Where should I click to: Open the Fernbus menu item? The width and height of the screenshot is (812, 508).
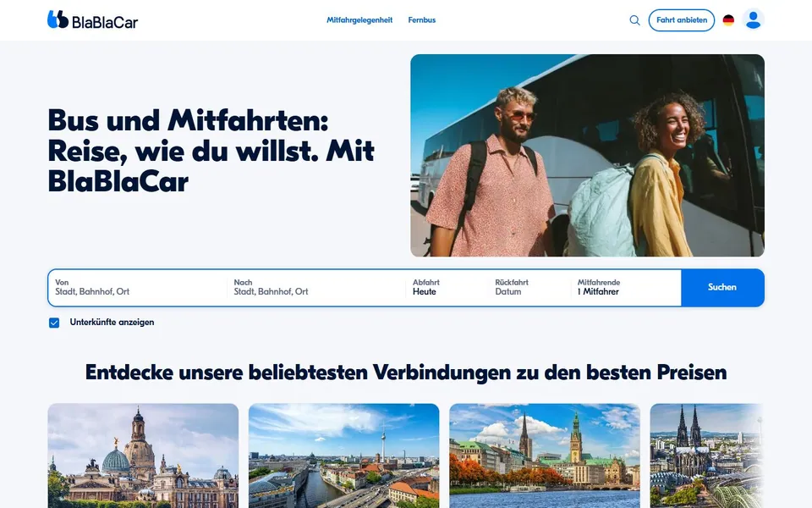tap(421, 20)
